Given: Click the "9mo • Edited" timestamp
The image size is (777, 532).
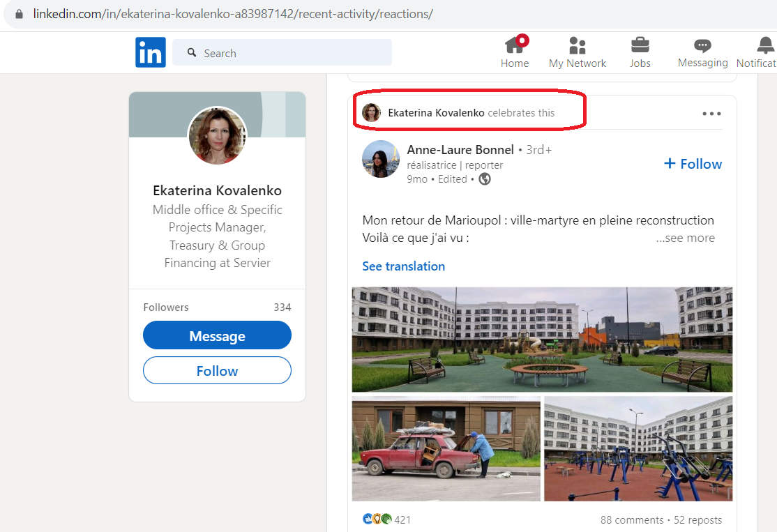Looking at the screenshot, I should click(437, 178).
